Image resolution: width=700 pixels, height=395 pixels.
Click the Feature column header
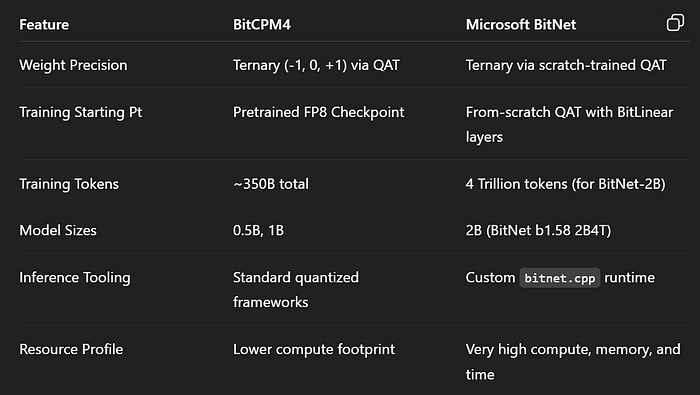tap(44, 25)
